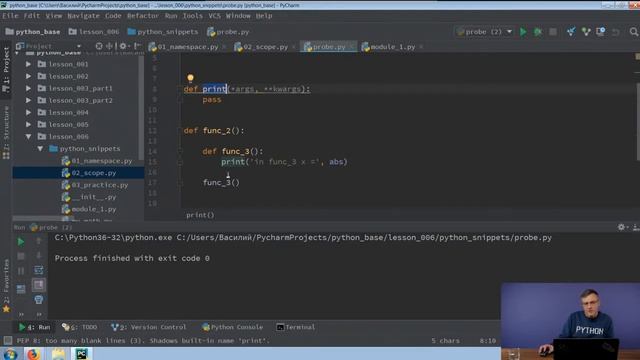This screenshot has width=640, height=360.
Task: Click the scroll-to-end icon in Run panel
Action: 39,284
